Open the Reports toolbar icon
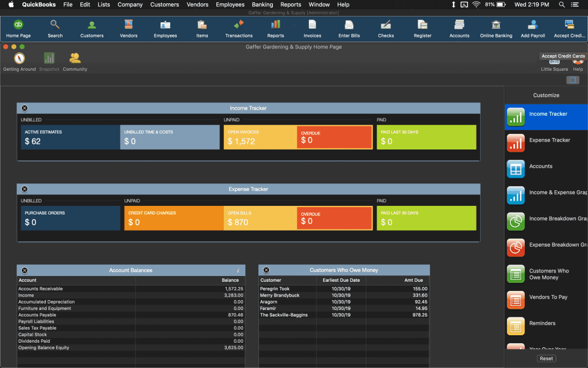Screen dimensions: 588x368 coord(276,29)
